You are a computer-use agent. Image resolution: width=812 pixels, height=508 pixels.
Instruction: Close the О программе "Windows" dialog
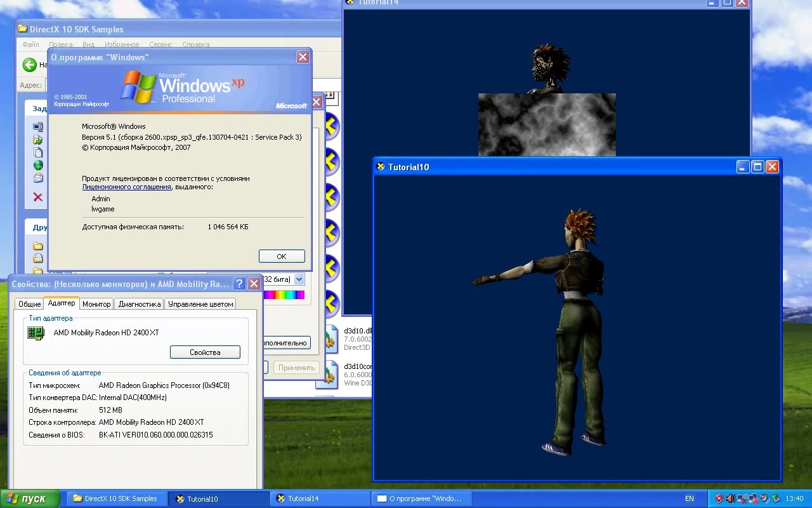(x=303, y=57)
